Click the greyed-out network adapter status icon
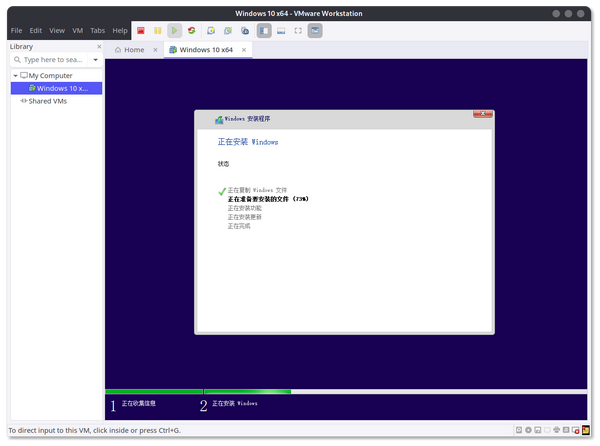The height and width of the screenshot is (446, 600). pyautogui.click(x=547, y=430)
